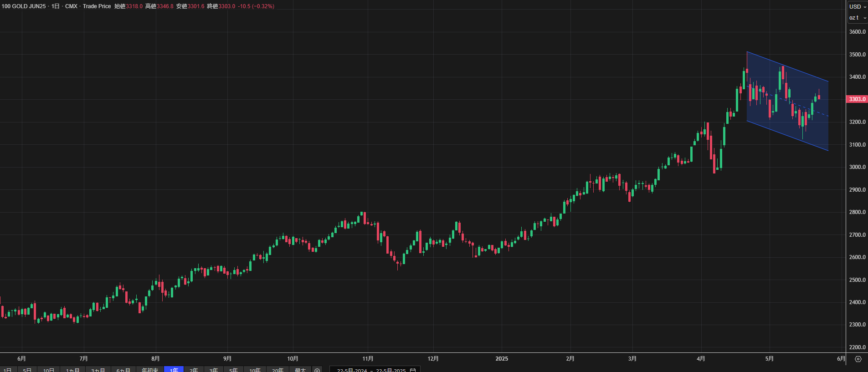Open chart settings hexagon icon at axis corner

(x=858, y=359)
